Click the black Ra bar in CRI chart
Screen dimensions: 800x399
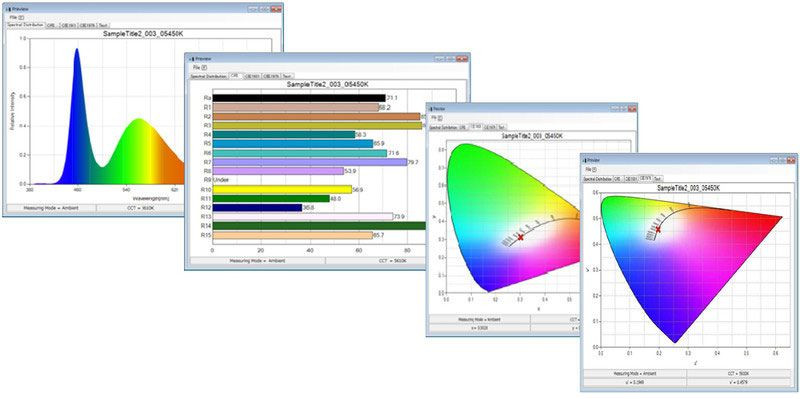tap(299, 98)
